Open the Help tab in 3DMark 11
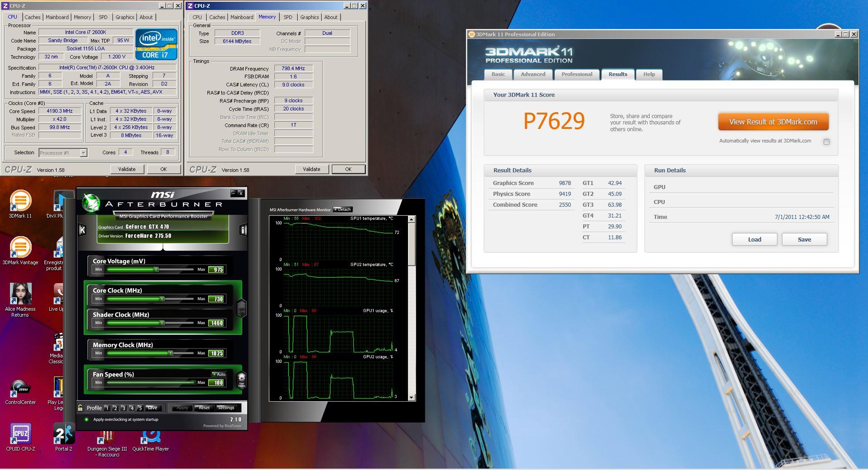Image resolution: width=868 pixels, height=470 pixels. [x=649, y=75]
